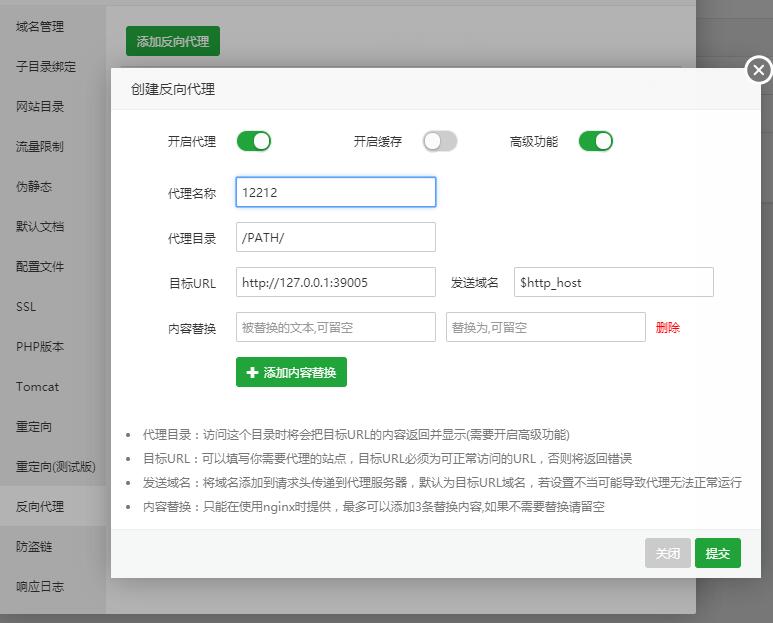Click the 代理名称 input field
The width and height of the screenshot is (773, 623).
pyautogui.click(x=336, y=192)
